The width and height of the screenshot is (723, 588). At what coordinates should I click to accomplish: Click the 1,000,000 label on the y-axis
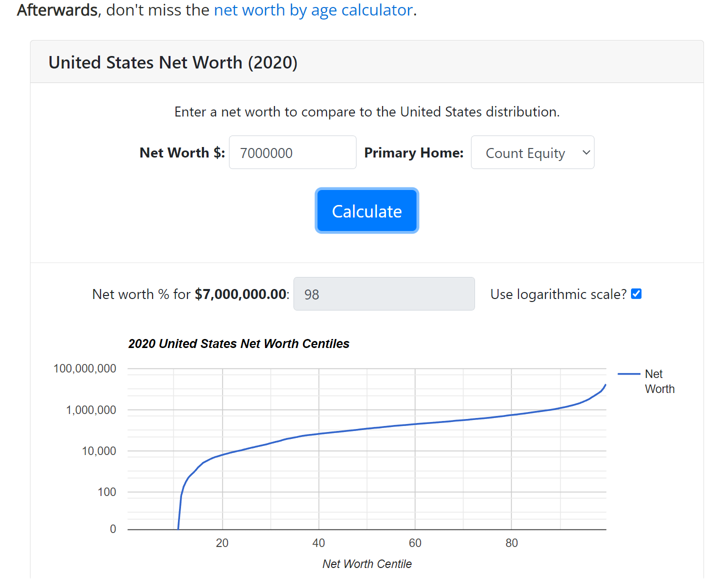[x=91, y=410]
